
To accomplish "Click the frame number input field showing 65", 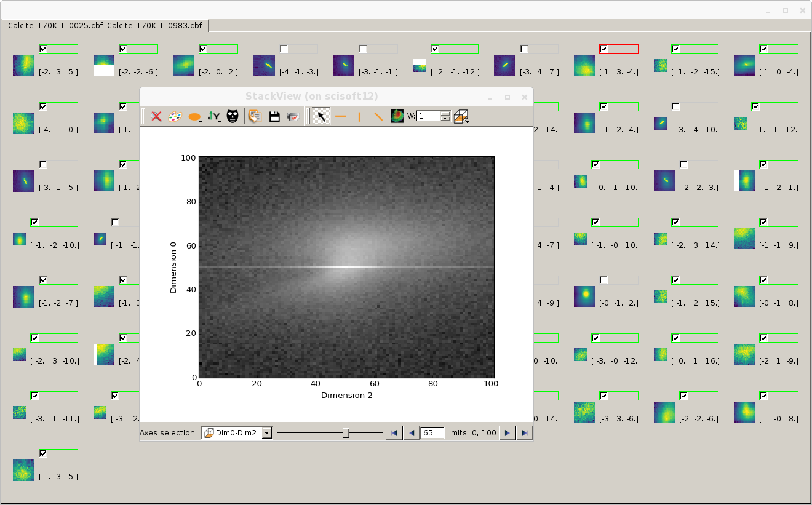I will [432, 433].
